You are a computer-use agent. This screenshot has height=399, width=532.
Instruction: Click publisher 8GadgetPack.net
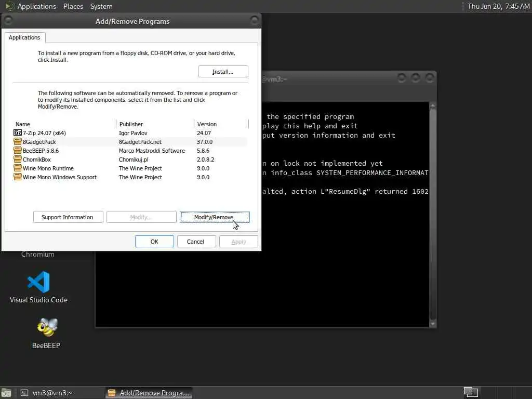(140, 142)
